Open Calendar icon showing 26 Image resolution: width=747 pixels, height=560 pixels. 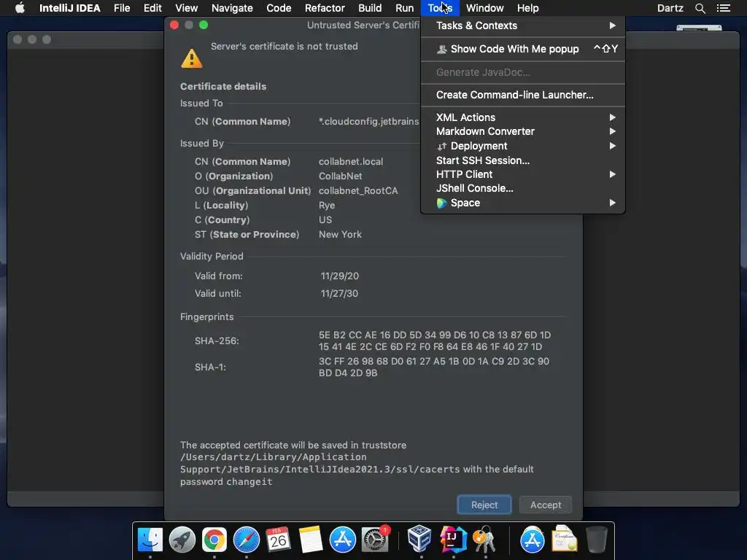pyautogui.click(x=278, y=540)
